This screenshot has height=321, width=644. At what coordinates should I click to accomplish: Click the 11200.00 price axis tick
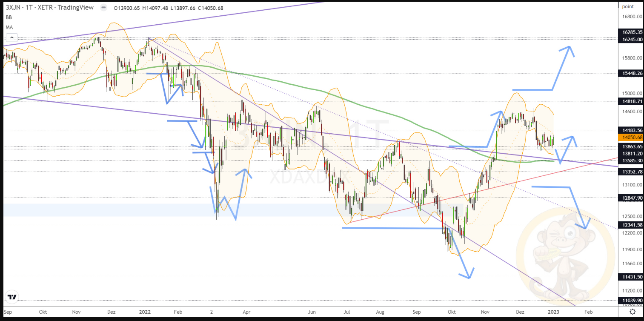coord(632,291)
